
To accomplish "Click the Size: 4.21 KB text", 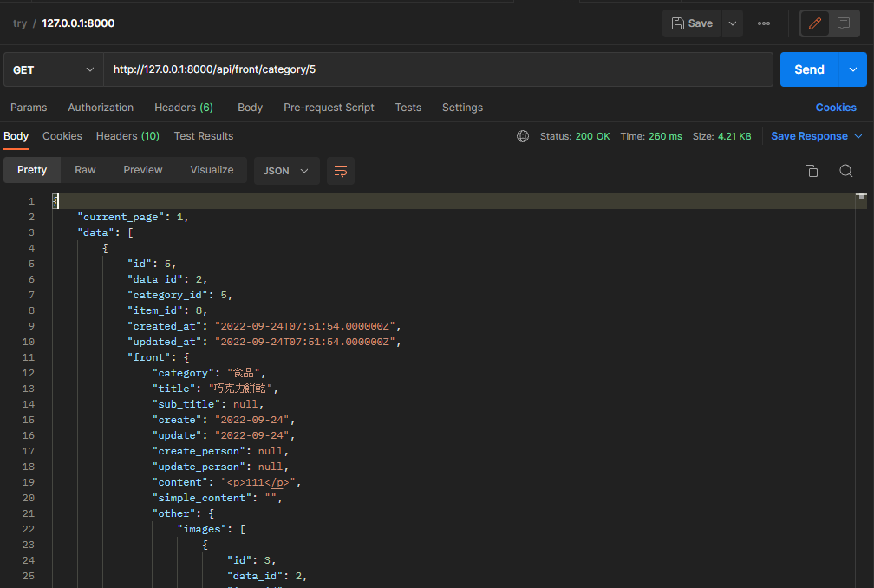I will pos(721,136).
